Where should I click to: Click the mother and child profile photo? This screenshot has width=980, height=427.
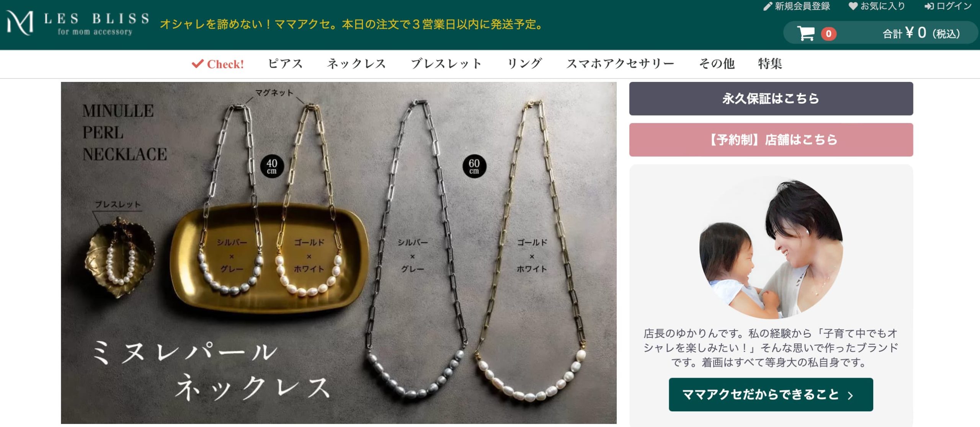click(x=771, y=249)
